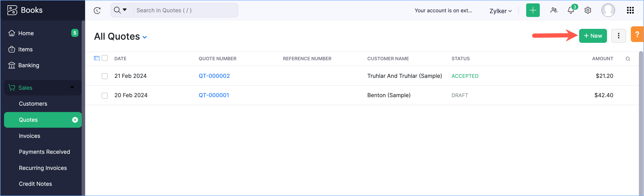Check the box for quote QT-000002
The height and width of the screenshot is (196, 644).
(105, 76)
